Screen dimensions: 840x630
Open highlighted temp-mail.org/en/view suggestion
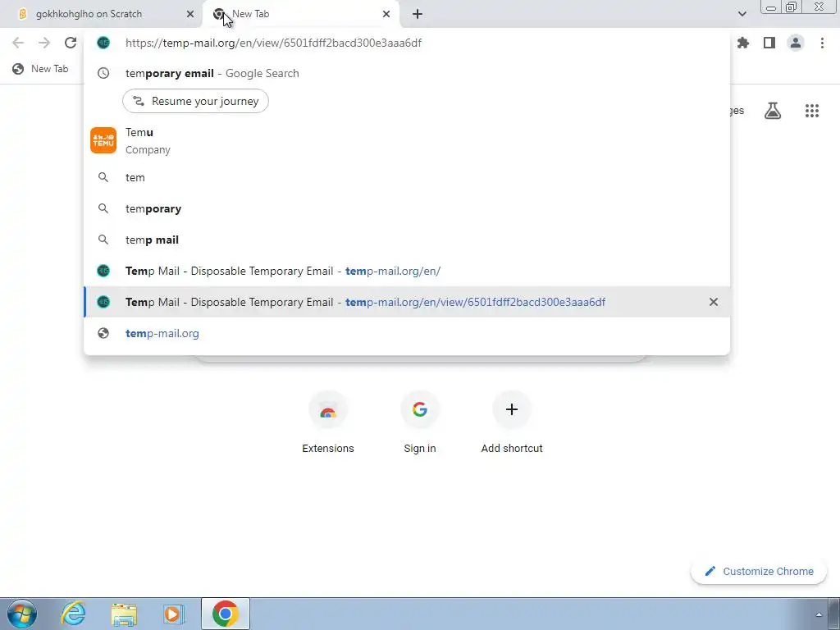click(x=407, y=302)
